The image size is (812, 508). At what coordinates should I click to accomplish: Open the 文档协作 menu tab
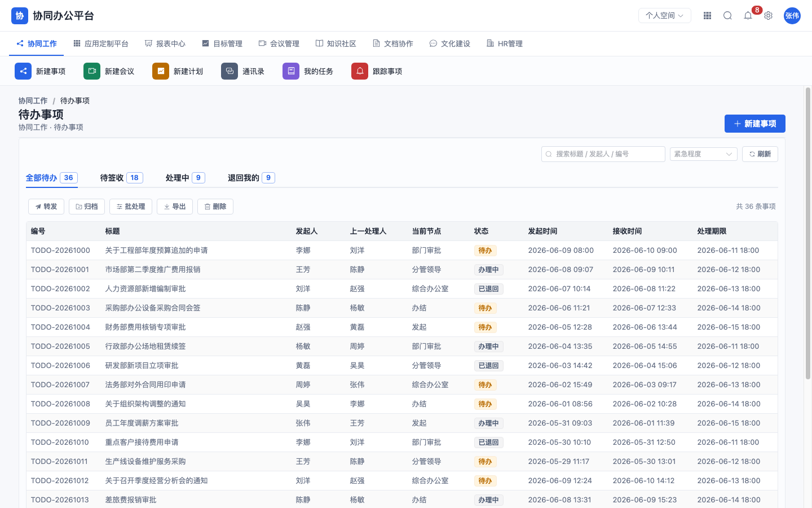(x=393, y=43)
